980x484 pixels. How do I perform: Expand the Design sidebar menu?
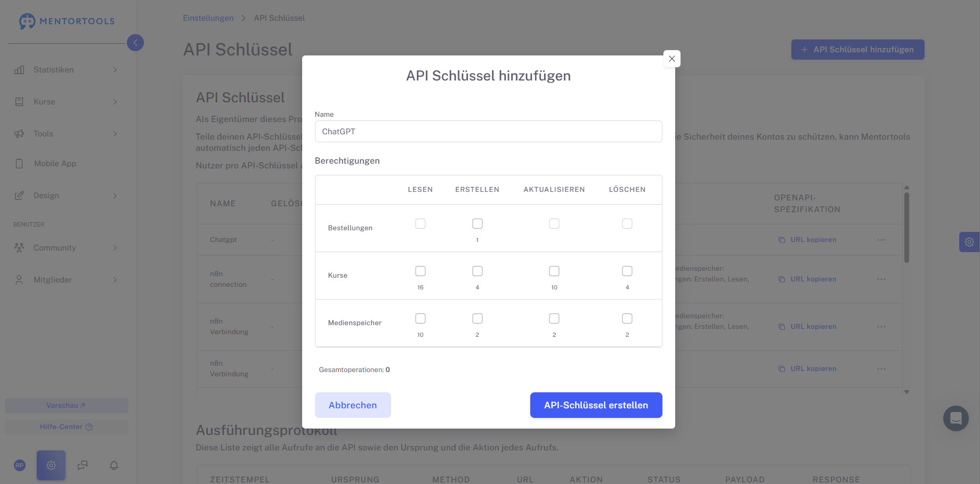65,196
